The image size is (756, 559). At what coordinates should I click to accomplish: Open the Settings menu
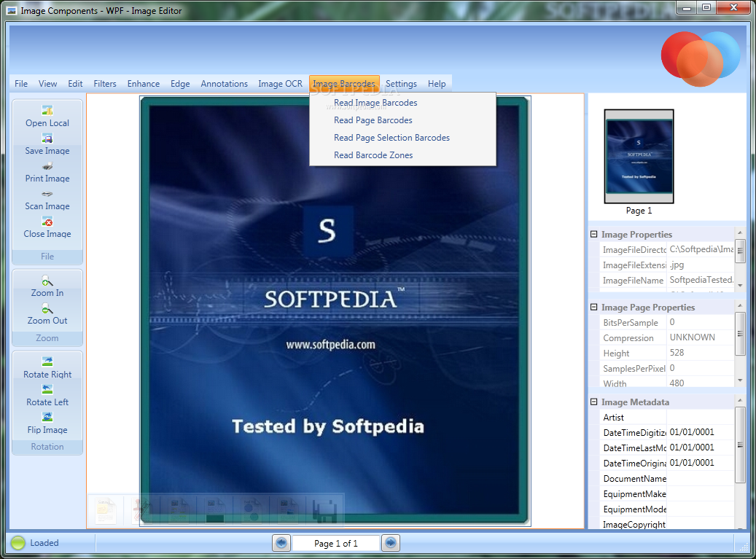[x=401, y=83]
